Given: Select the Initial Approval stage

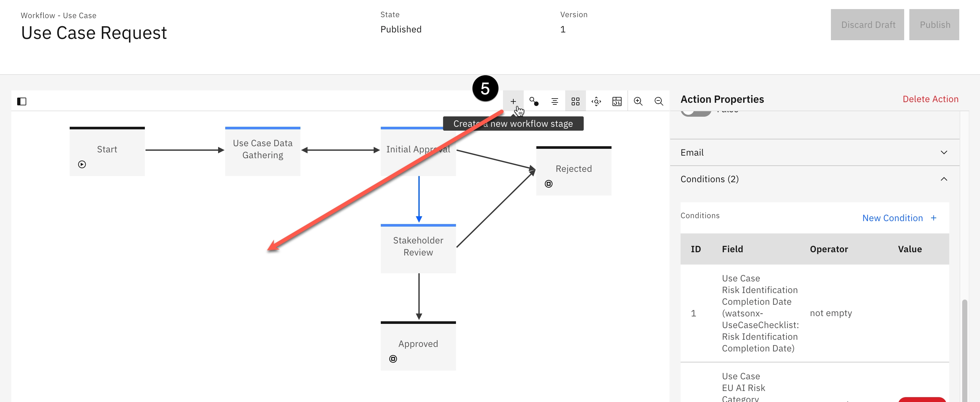Looking at the screenshot, I should (x=418, y=151).
